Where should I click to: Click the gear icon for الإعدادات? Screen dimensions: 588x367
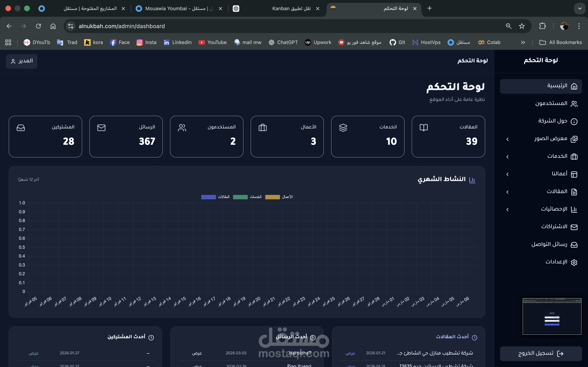point(574,262)
